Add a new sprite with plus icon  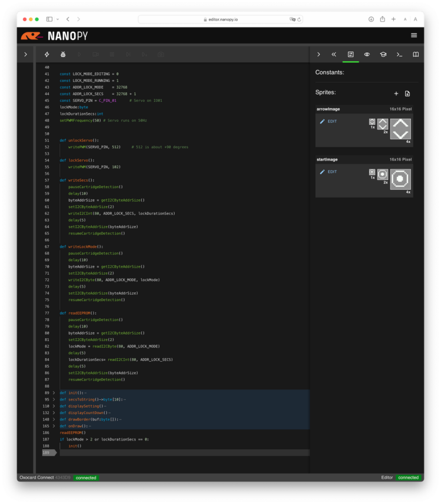[x=396, y=94]
